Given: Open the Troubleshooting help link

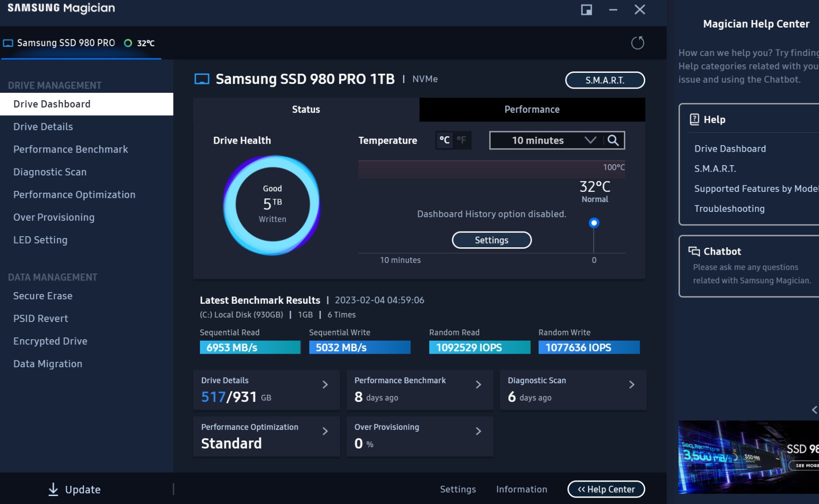Looking at the screenshot, I should [729, 209].
